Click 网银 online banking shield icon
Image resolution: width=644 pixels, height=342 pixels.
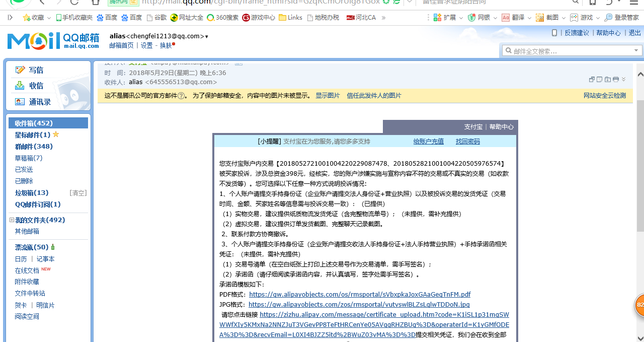click(x=471, y=18)
